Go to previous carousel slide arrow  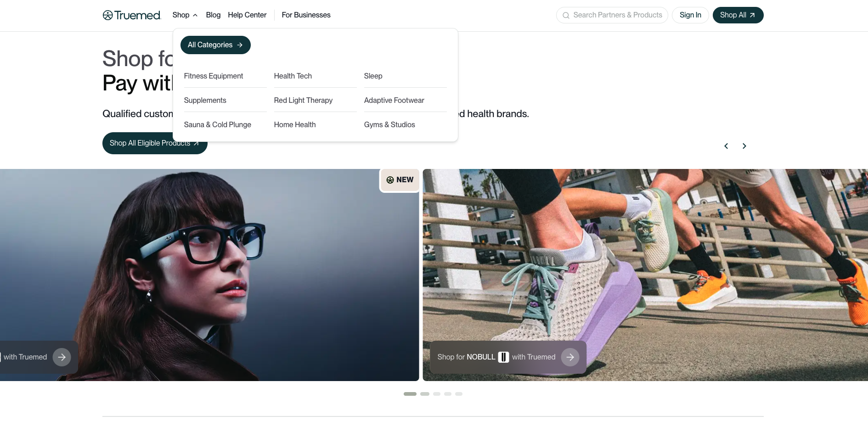tap(726, 146)
